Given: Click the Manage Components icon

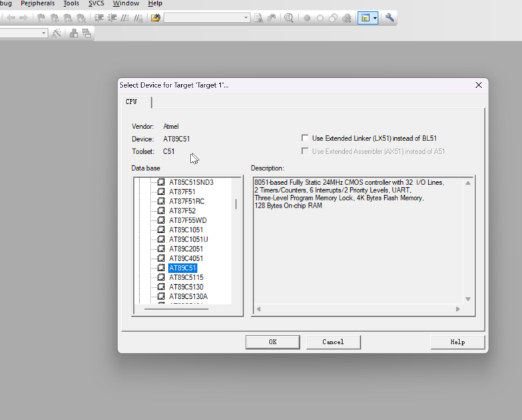Looking at the screenshot, I should [x=73, y=33].
